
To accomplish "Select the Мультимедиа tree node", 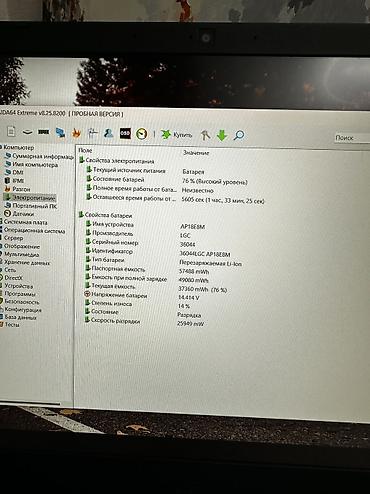I will tap(21, 254).
